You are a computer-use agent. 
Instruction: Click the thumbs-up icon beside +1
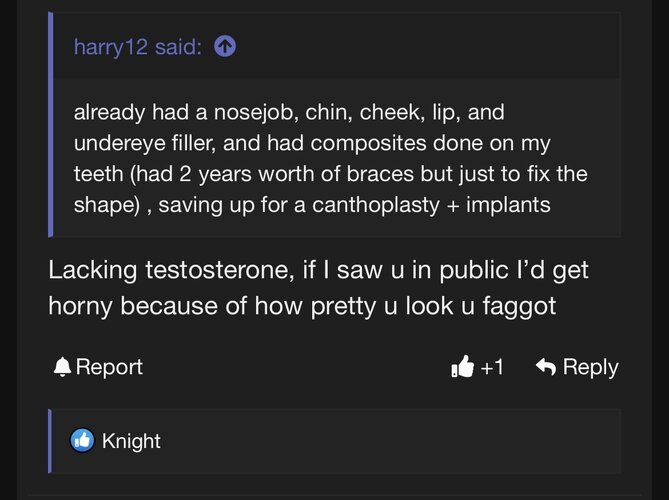(462, 367)
